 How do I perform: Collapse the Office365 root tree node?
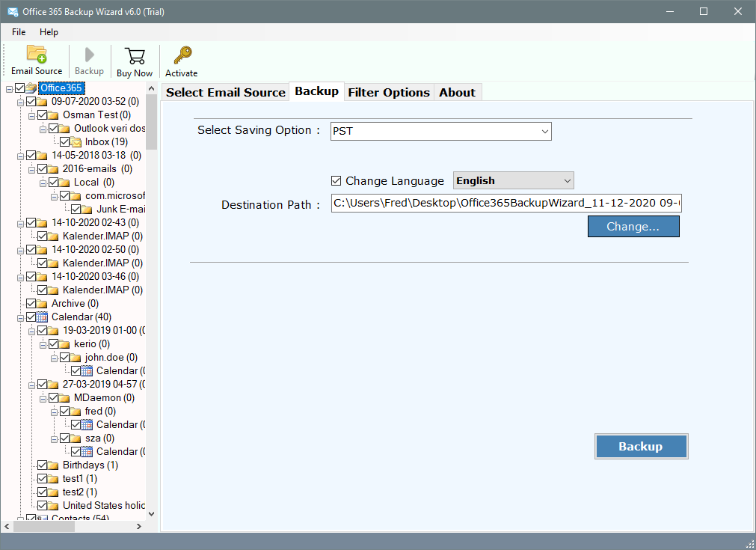(9, 89)
